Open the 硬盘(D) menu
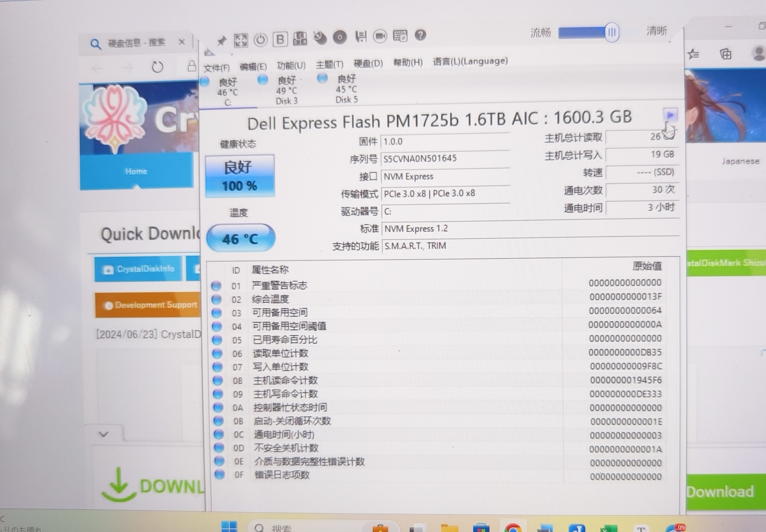 pyautogui.click(x=368, y=63)
